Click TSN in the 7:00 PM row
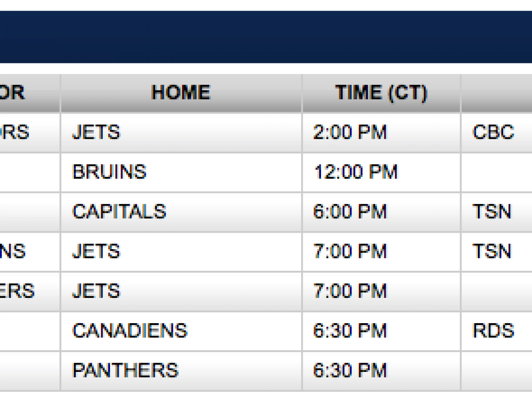 point(492,251)
